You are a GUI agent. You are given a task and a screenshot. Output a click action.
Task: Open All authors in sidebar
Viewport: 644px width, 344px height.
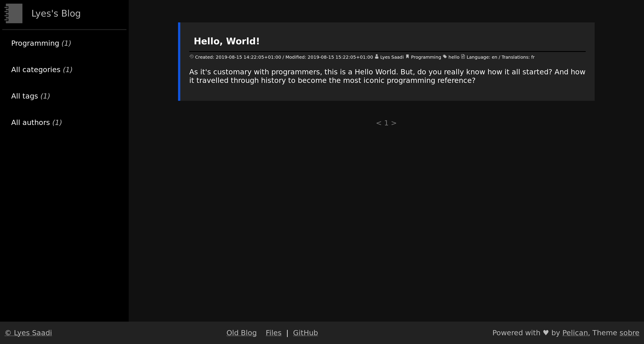point(30,123)
